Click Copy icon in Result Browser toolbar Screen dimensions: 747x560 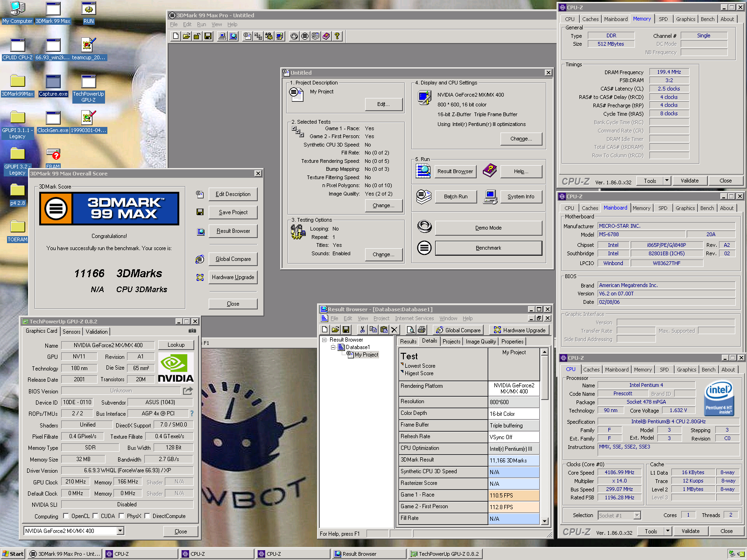coord(373,330)
